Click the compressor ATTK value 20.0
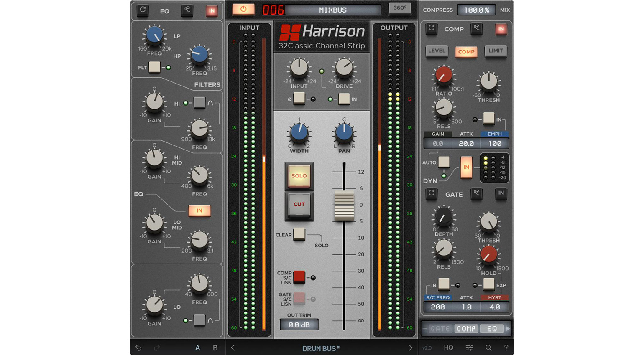644x355 pixels. pyautogui.click(x=466, y=143)
